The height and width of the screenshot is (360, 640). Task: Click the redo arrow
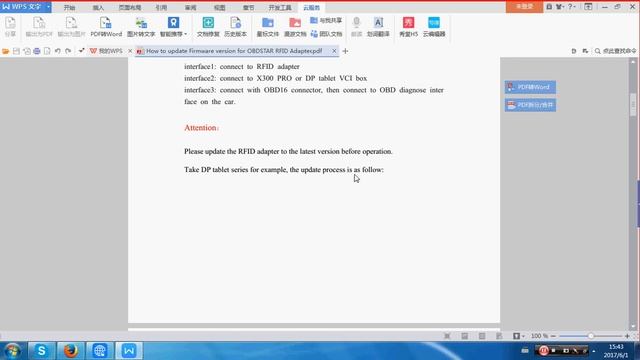tap(68, 51)
